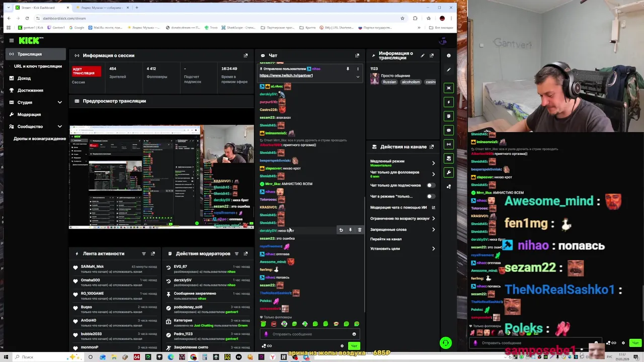Open the pinned twitch.tv/gantver1 link
Viewport: 644px width, 362px height.
(286, 75)
